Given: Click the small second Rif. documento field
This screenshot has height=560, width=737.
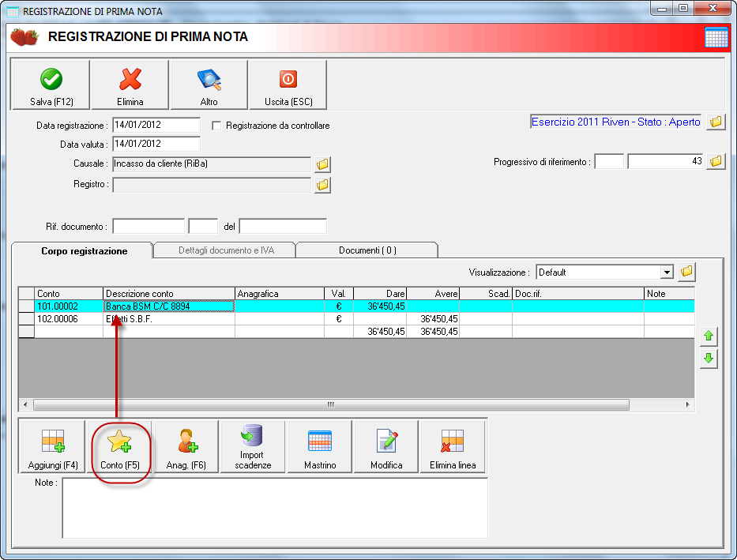Looking at the screenshot, I should 203,226.
